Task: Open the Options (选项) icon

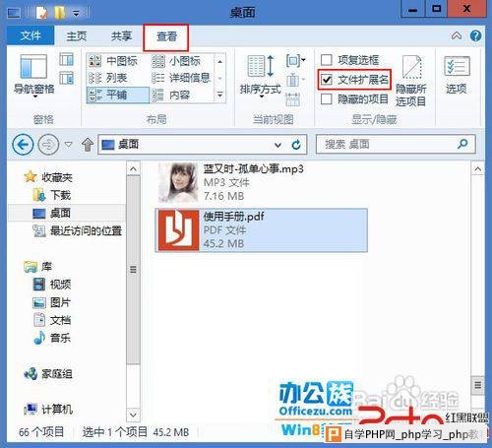Action: pos(457,75)
